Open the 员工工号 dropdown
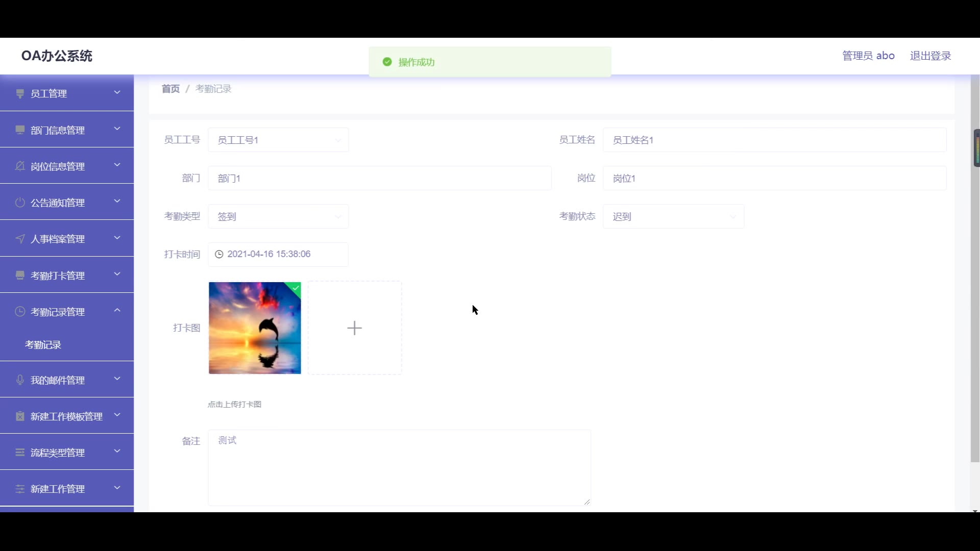The height and width of the screenshot is (551, 980). coord(278,140)
